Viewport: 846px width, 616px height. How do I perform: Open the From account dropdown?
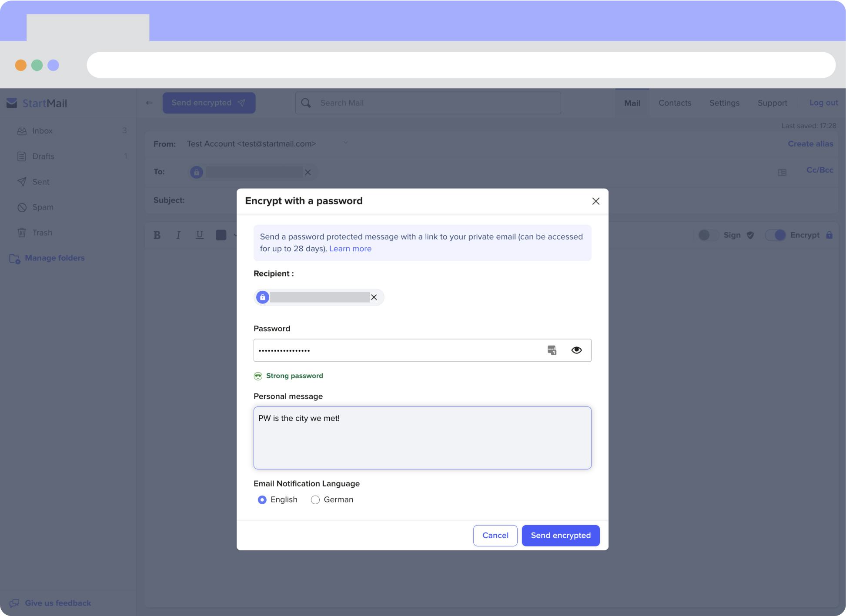(345, 143)
